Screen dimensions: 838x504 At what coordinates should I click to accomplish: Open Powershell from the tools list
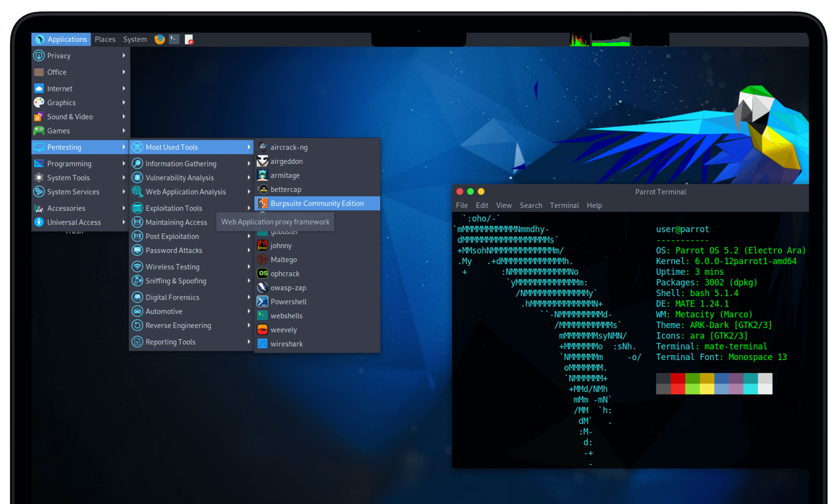288,301
